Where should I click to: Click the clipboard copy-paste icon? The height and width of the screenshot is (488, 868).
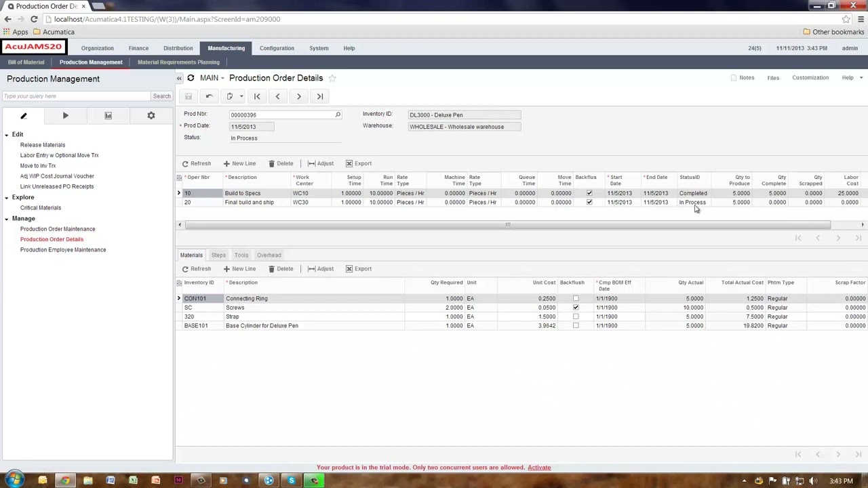pyautogui.click(x=230, y=96)
